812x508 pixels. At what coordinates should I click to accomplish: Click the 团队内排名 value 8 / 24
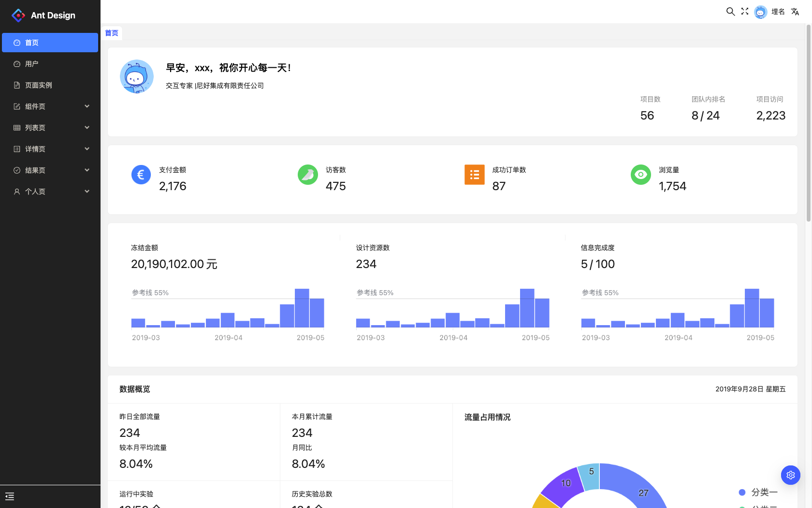tap(706, 116)
